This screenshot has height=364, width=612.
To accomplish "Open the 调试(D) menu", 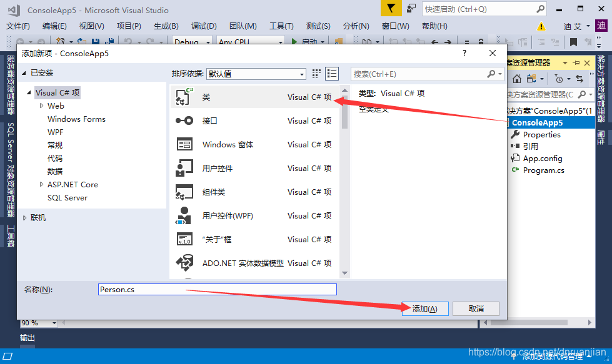I will coord(204,26).
